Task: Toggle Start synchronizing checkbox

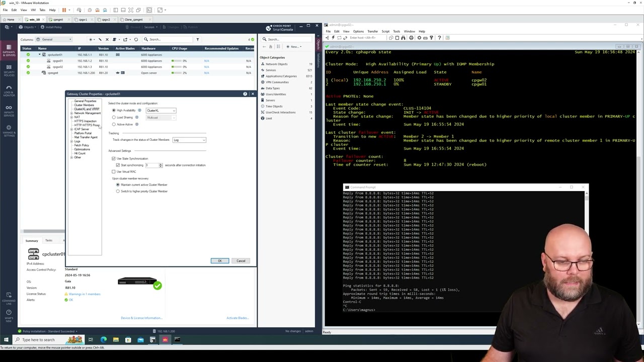Action: coord(118,165)
